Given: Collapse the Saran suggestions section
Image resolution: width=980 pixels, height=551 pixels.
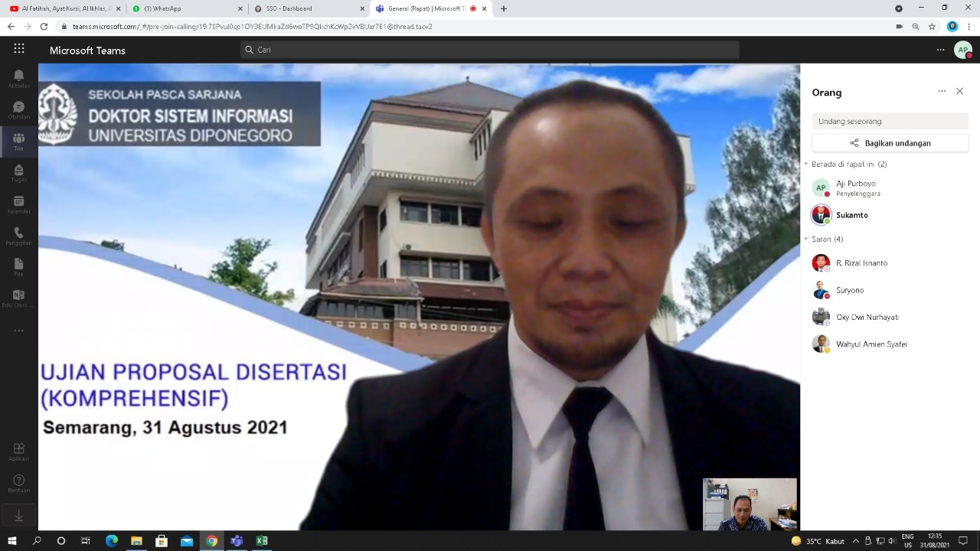Looking at the screenshot, I should pos(806,239).
